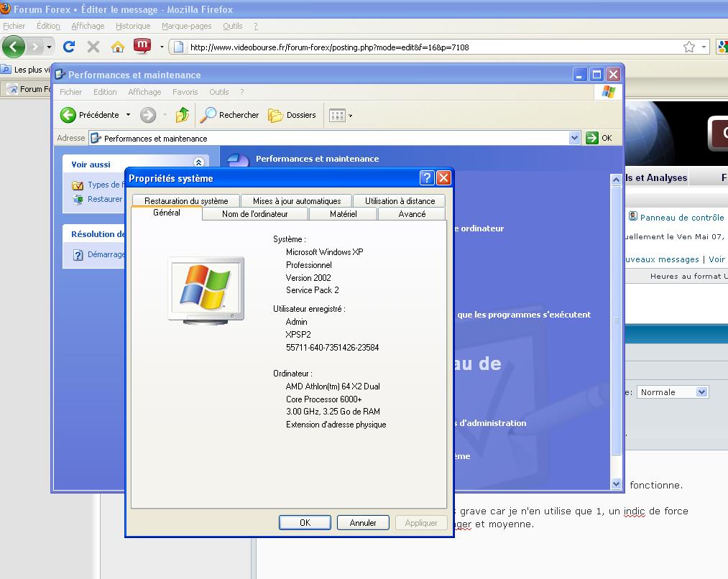The image size is (728, 579).
Task: Click the Explorer Précédente back arrow
Action: click(x=69, y=115)
